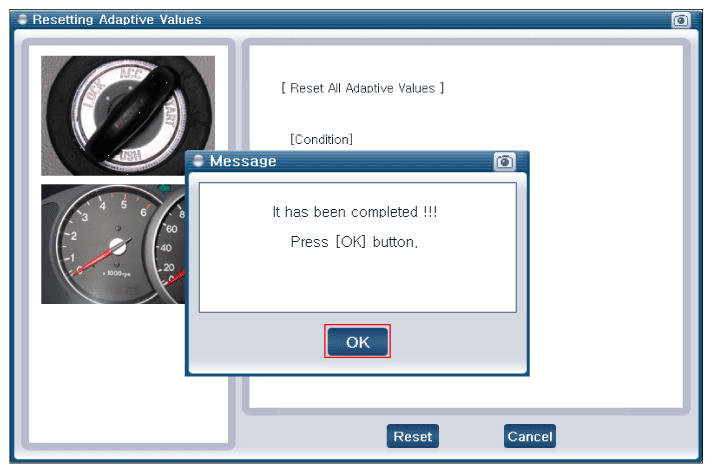This screenshot has width=712, height=473.
Task: Click the Resetting Adaptive Values title icon
Action: (x=23, y=20)
